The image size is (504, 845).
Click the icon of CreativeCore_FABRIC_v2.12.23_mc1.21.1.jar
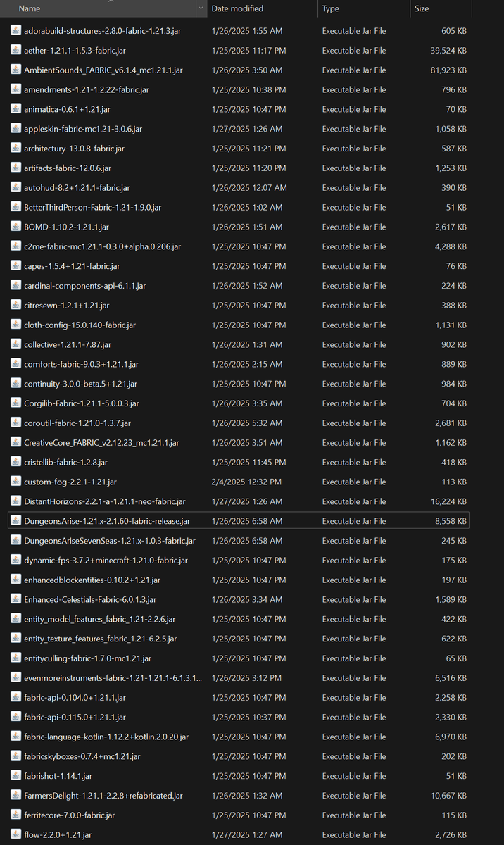(16, 443)
